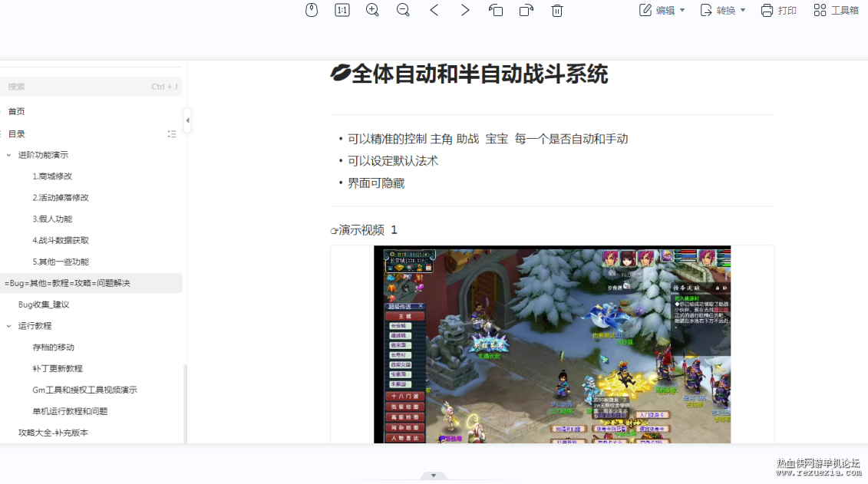Open the 工具箱 toolbox
This screenshot has height=484, width=868.
click(836, 10)
